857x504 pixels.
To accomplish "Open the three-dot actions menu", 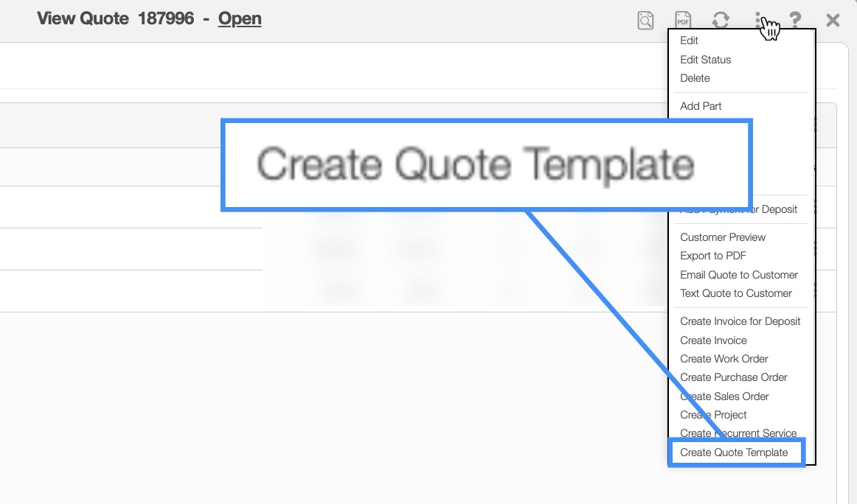I will click(758, 21).
